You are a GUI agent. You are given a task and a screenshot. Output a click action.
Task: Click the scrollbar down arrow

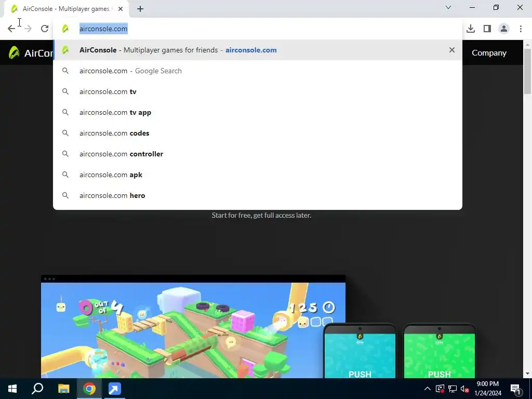click(528, 374)
